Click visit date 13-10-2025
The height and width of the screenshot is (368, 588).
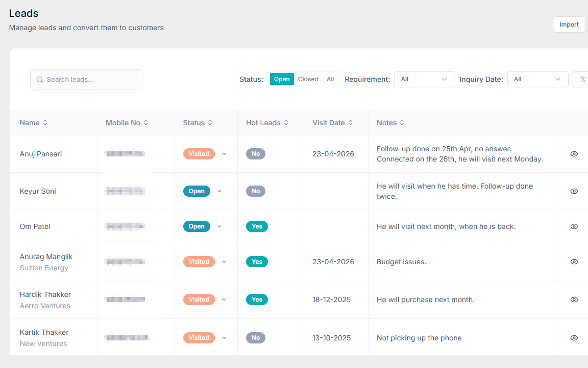pos(331,338)
